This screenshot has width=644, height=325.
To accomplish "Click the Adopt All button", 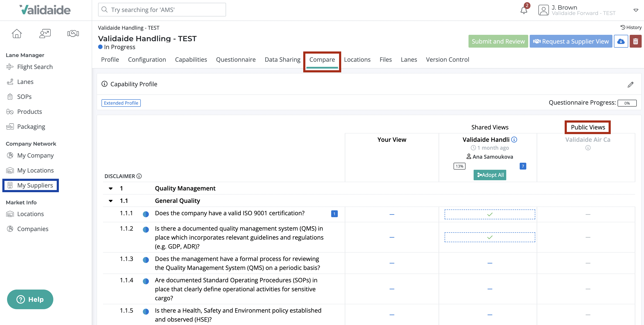I will click(490, 175).
